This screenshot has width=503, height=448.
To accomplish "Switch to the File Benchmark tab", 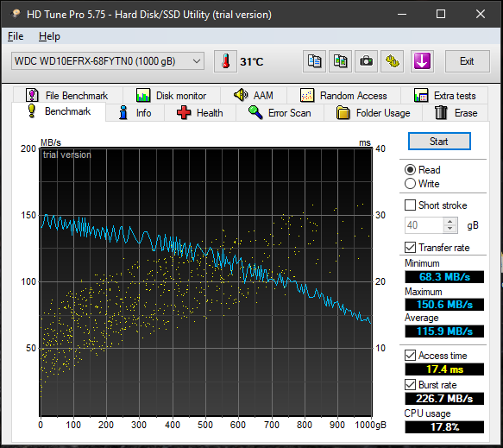I will pyautogui.click(x=68, y=95).
